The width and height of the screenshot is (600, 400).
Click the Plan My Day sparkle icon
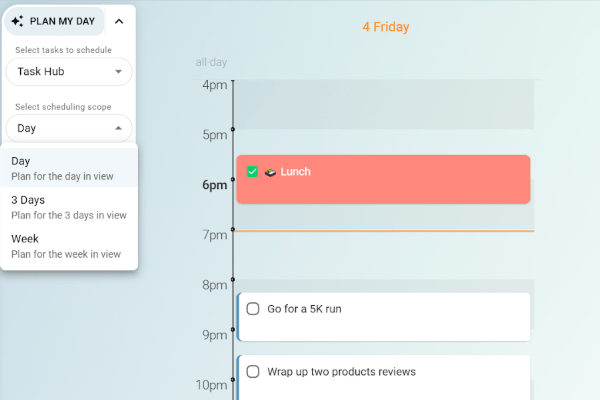[x=17, y=21]
